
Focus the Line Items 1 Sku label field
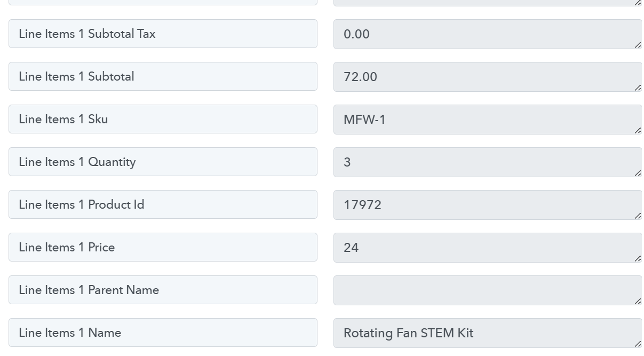pos(163,119)
